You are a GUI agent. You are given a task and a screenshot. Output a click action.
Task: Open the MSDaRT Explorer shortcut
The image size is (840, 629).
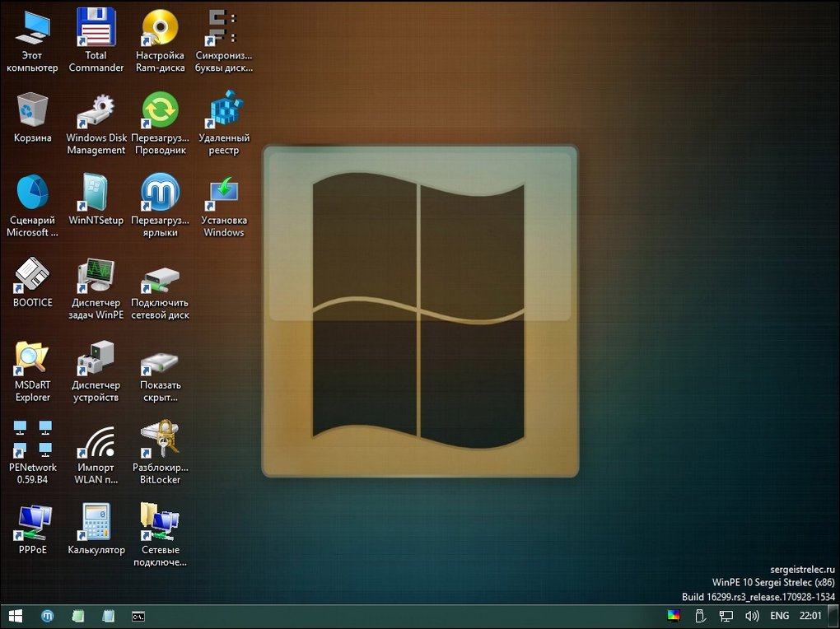tap(32, 371)
